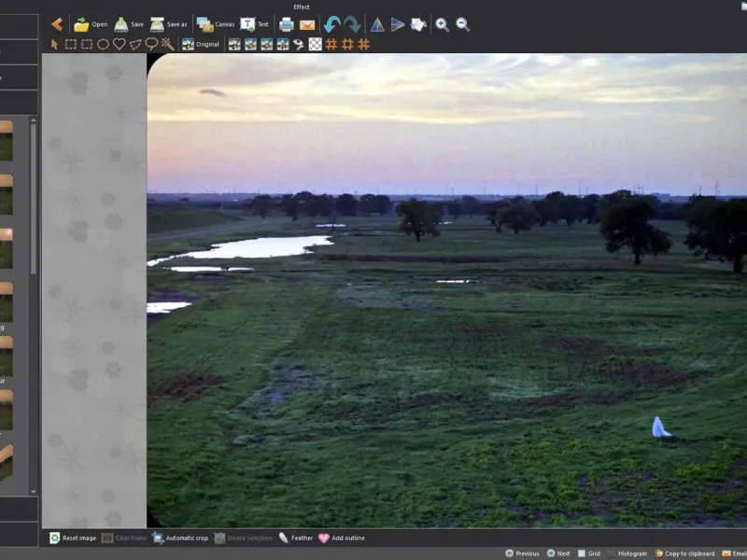Zoom out with the magnifier minus icon

tap(462, 24)
